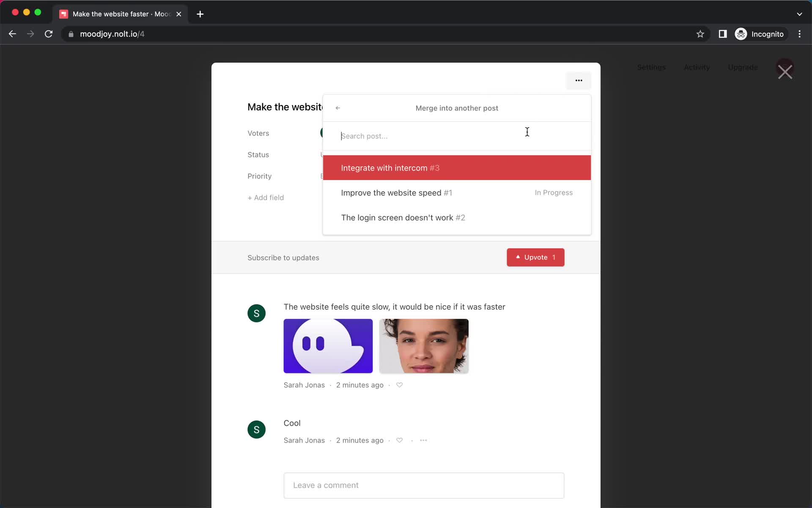The width and height of the screenshot is (812, 508).
Task: Click the Activity tab in top navigation
Action: click(x=697, y=67)
